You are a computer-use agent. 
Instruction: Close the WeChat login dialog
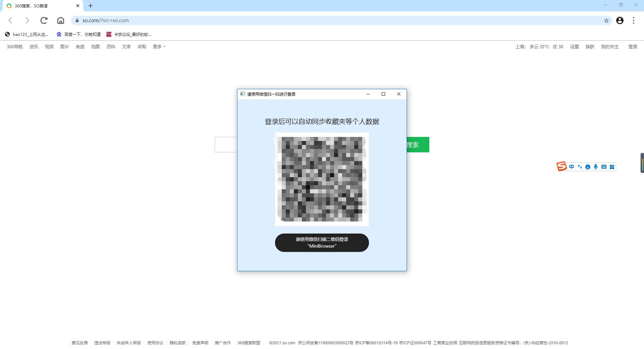click(x=399, y=94)
